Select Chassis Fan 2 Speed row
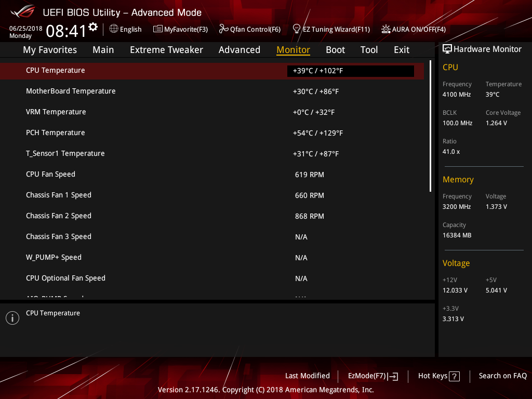This screenshot has width=532, height=399. [212, 216]
